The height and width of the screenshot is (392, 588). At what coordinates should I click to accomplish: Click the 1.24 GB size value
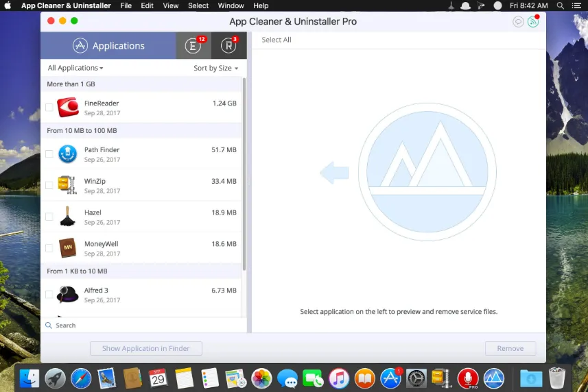(x=224, y=103)
